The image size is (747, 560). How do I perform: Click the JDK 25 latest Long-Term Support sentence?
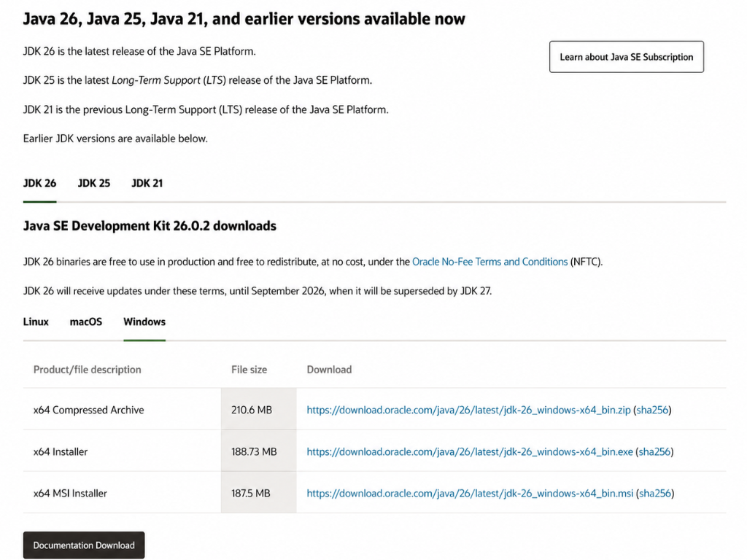[198, 80]
